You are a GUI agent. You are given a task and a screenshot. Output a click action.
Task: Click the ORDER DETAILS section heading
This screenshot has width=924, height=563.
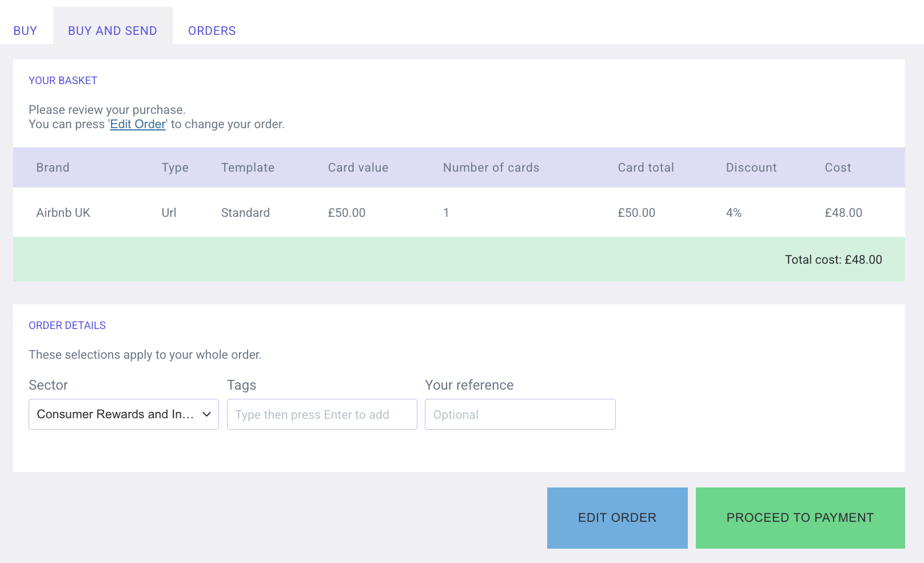click(67, 326)
